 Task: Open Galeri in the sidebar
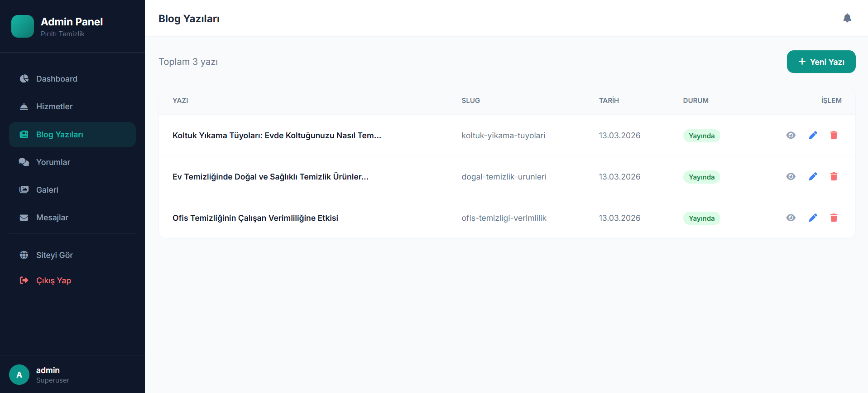[72, 190]
